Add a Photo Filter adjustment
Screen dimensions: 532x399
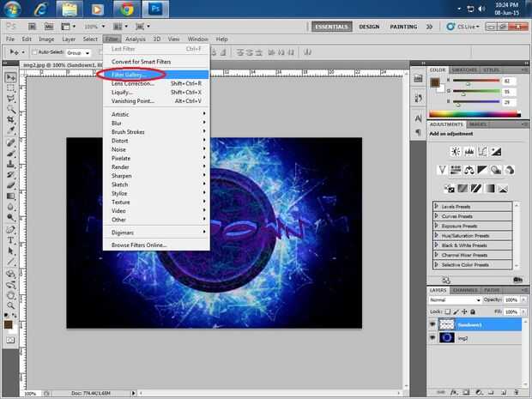click(x=496, y=170)
